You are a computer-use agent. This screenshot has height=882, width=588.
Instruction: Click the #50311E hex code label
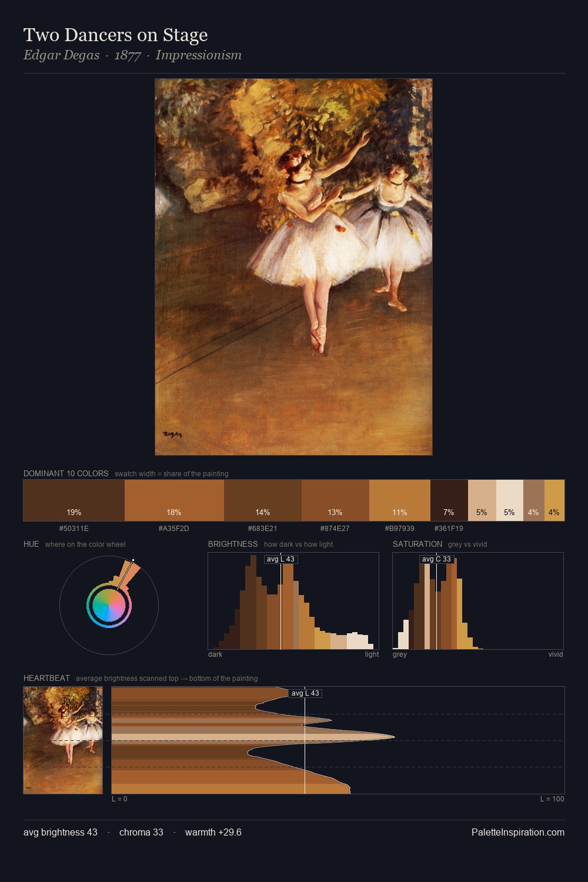[x=74, y=529]
